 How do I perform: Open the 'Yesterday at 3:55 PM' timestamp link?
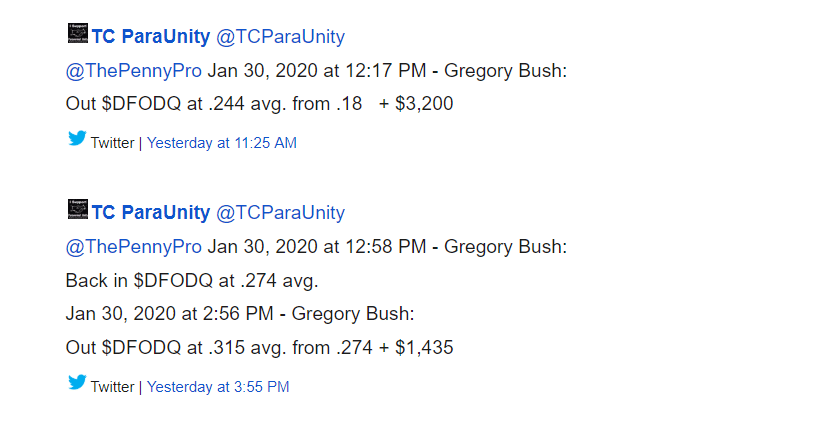[218, 387]
